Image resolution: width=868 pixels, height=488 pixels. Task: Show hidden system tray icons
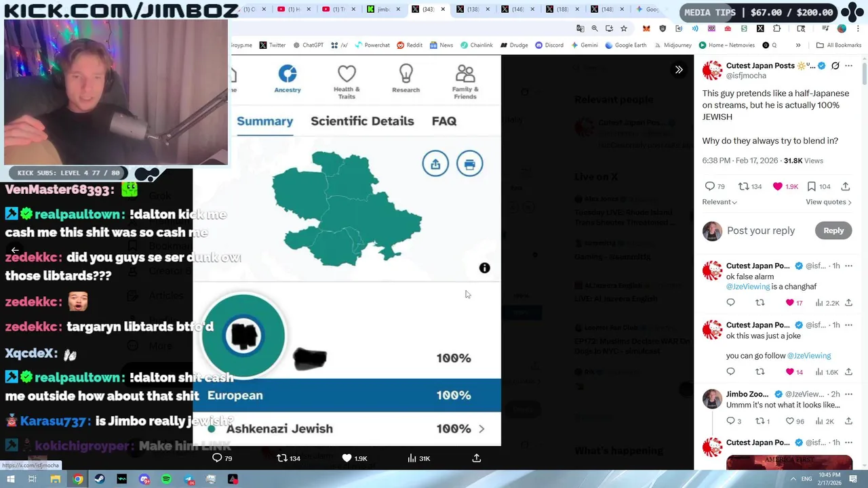[793, 479]
